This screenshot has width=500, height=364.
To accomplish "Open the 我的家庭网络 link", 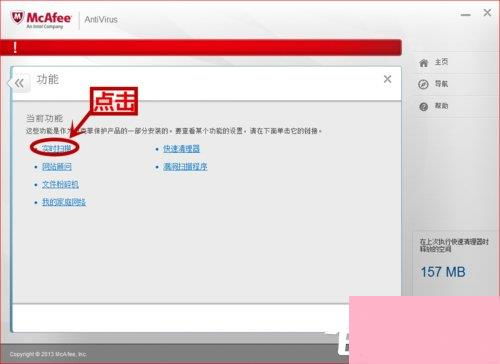I will (x=64, y=202).
